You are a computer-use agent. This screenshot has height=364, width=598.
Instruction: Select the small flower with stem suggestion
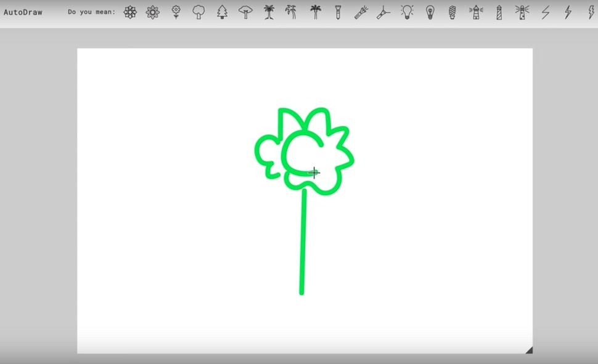click(x=176, y=12)
